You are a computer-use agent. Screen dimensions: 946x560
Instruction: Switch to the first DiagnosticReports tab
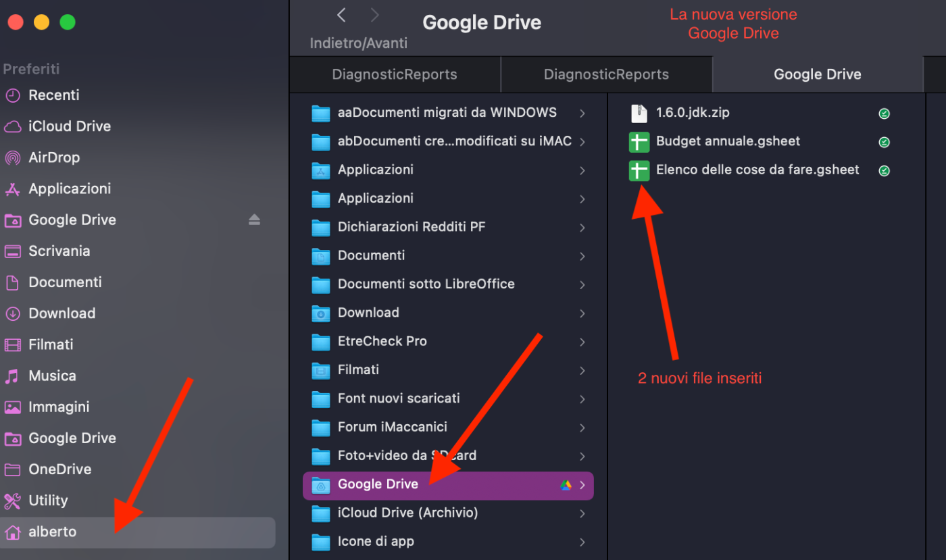pos(395,74)
